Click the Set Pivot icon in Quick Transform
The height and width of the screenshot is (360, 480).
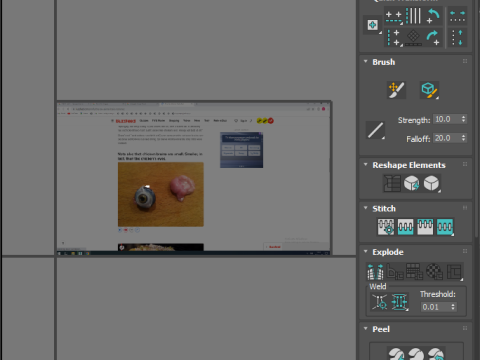click(373, 25)
